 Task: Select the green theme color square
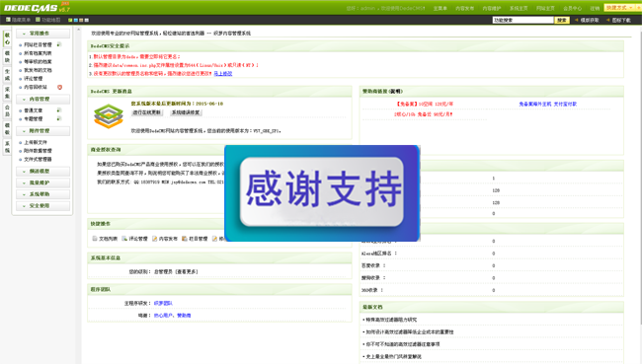(x=70, y=20)
